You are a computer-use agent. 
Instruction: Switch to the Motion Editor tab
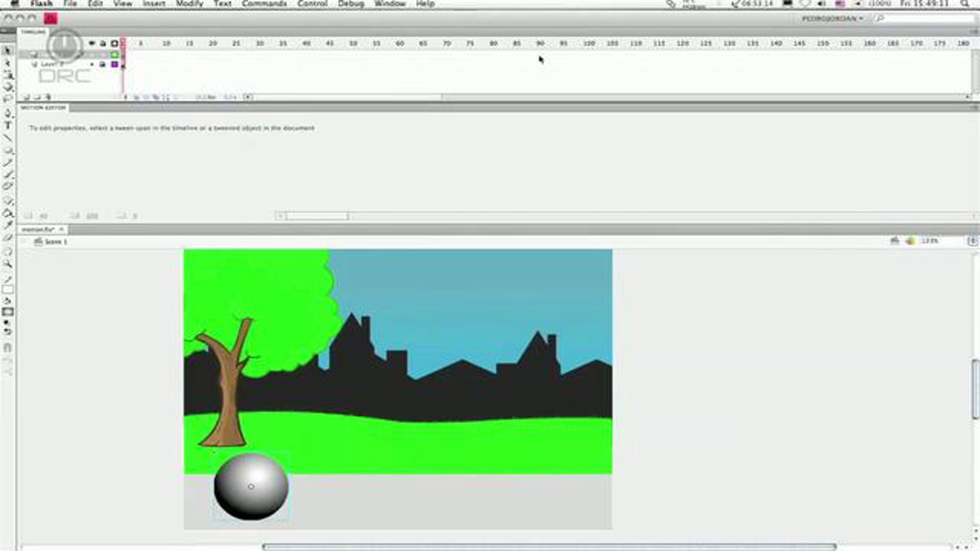click(43, 108)
